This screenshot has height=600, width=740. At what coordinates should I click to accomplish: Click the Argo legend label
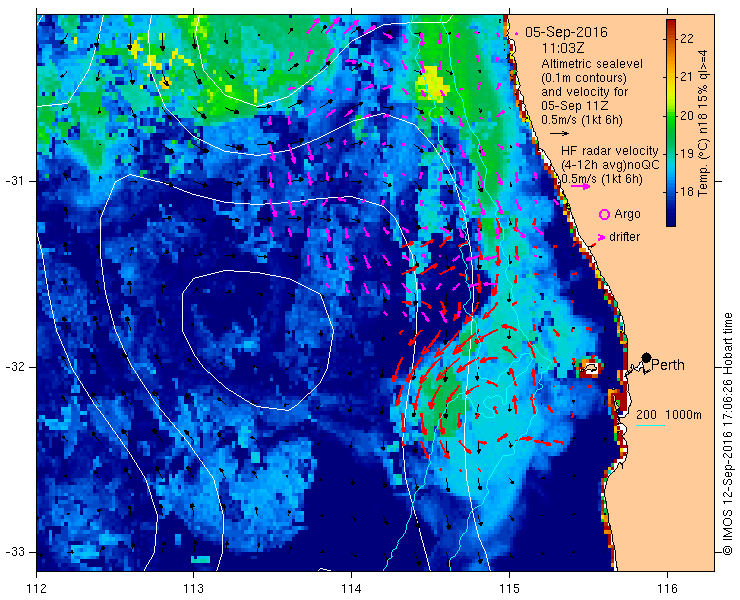pyautogui.click(x=627, y=214)
